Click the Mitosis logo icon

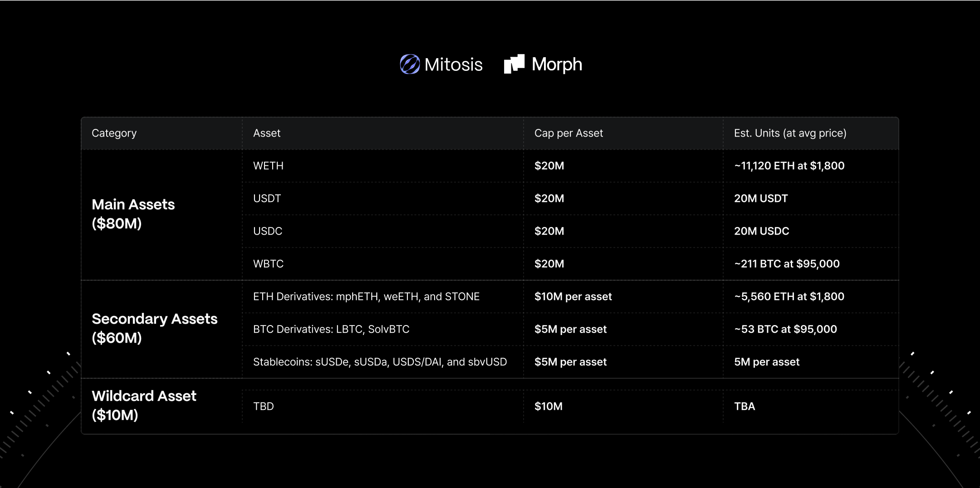(x=410, y=64)
